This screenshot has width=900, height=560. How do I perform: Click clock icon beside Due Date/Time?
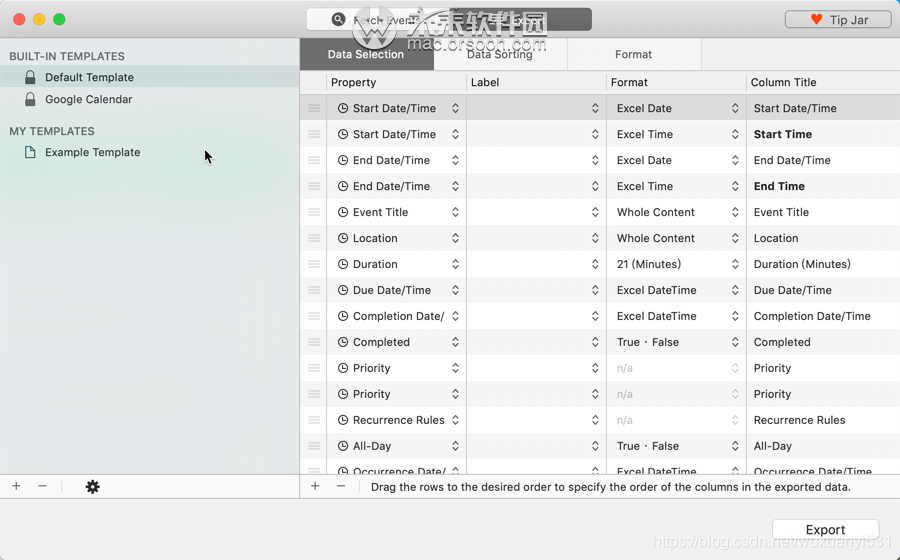coord(343,290)
